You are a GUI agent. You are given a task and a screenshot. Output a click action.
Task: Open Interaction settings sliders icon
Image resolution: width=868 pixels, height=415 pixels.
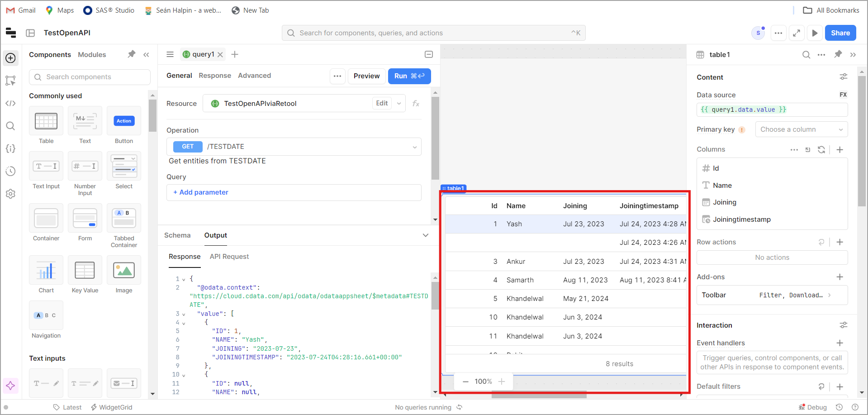point(843,325)
